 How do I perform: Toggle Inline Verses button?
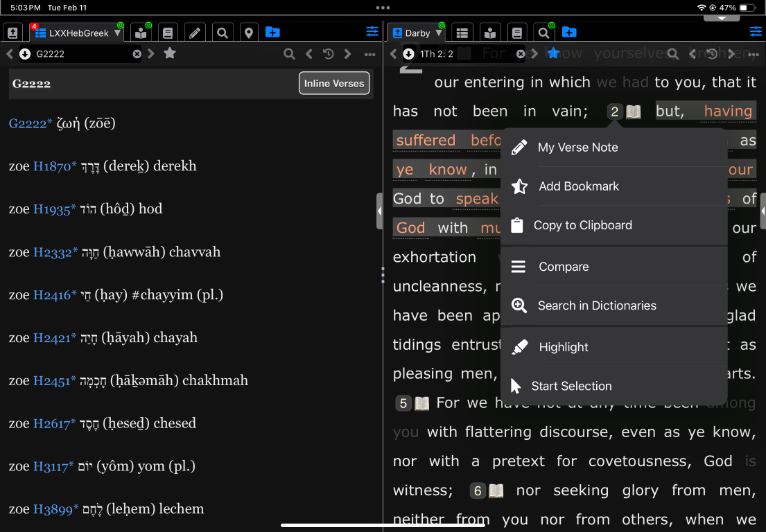click(334, 84)
